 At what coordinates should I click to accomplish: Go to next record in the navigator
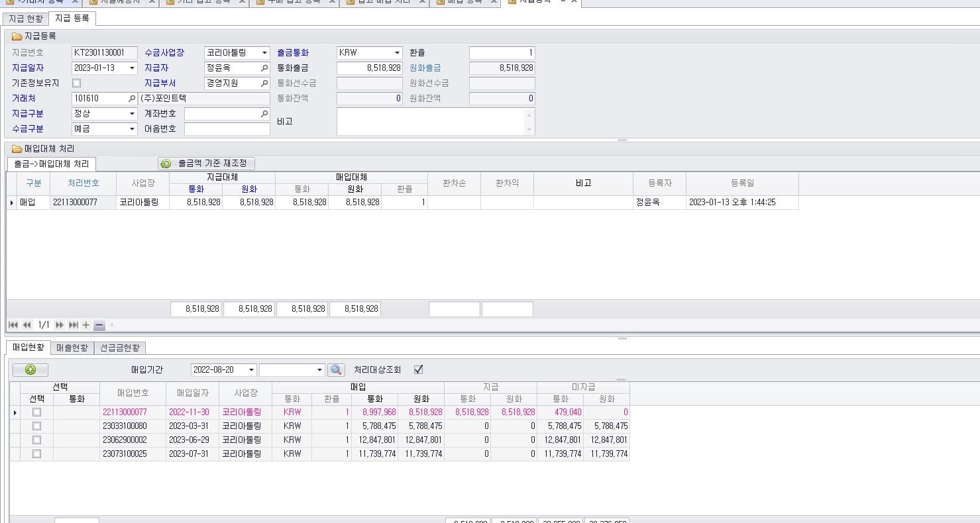[60, 325]
